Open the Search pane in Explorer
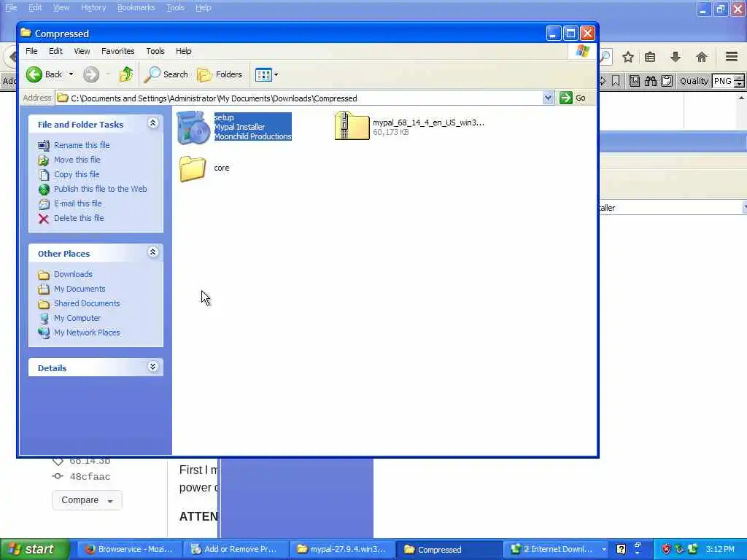 [166, 74]
